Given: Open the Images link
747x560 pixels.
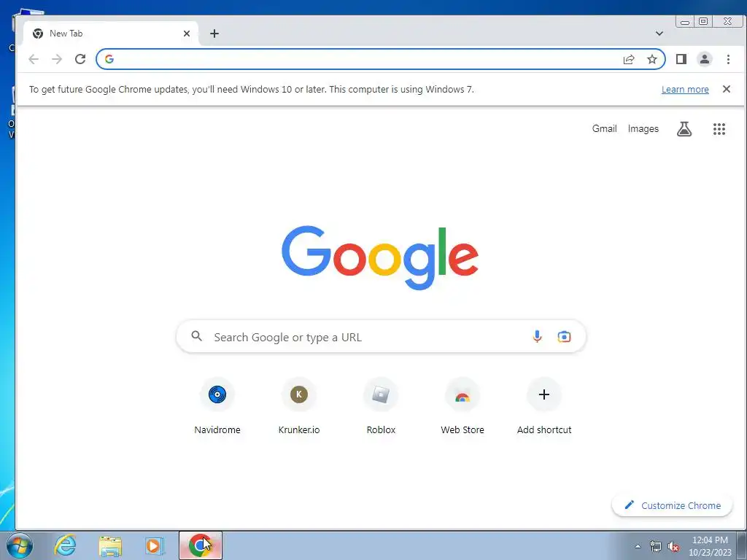Looking at the screenshot, I should (643, 128).
